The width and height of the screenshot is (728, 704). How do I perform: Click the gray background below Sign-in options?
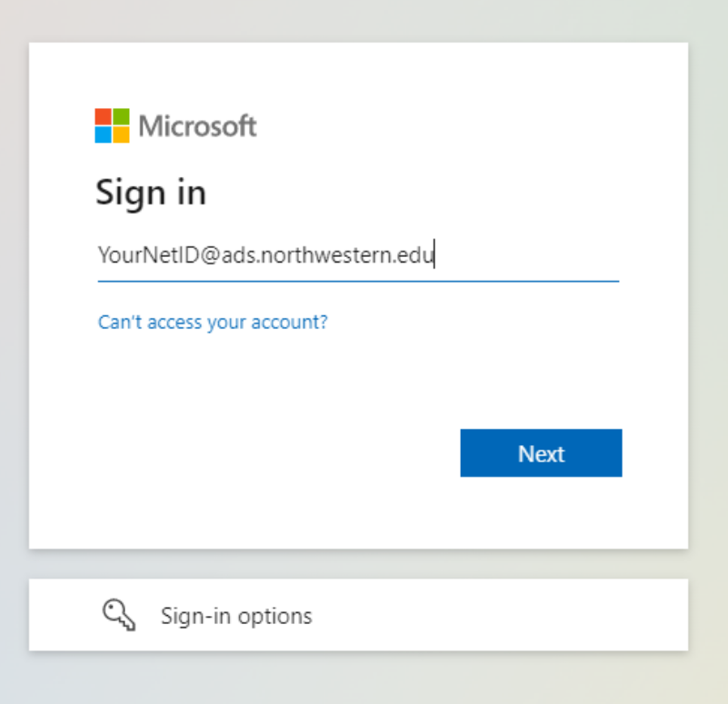coord(364,679)
